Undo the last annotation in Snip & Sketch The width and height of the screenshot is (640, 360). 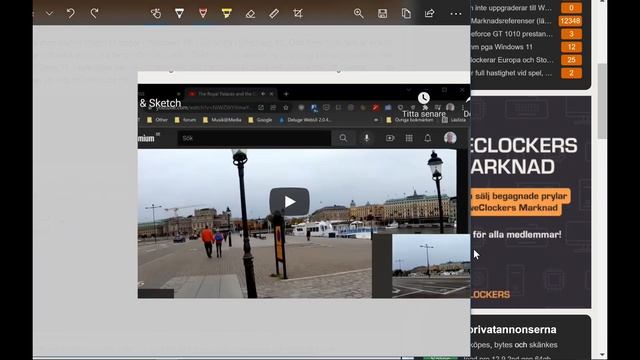click(71, 13)
